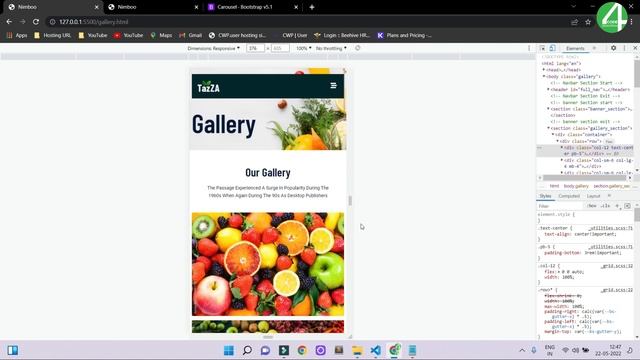Viewport: 640px width, 360px height.
Task: Collapse the div class container node
Action: (x=553, y=135)
